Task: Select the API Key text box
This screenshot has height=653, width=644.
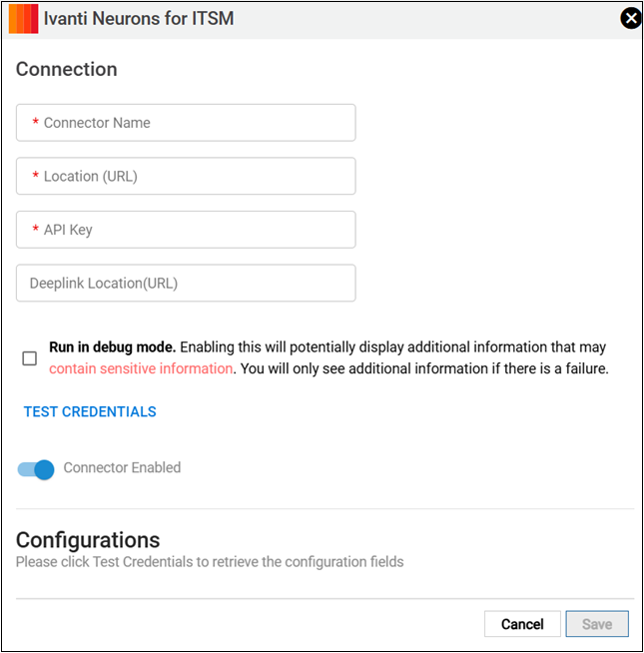Action: pos(186,230)
